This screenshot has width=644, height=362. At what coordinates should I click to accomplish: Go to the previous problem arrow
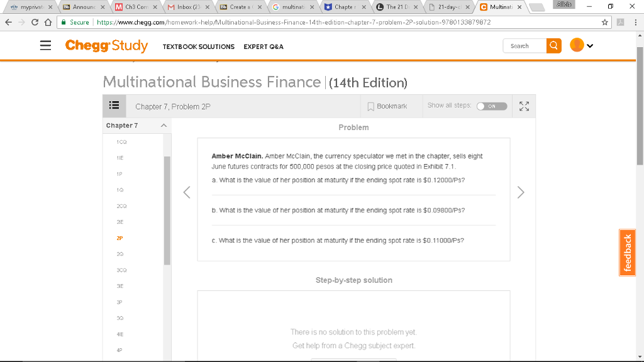click(186, 192)
